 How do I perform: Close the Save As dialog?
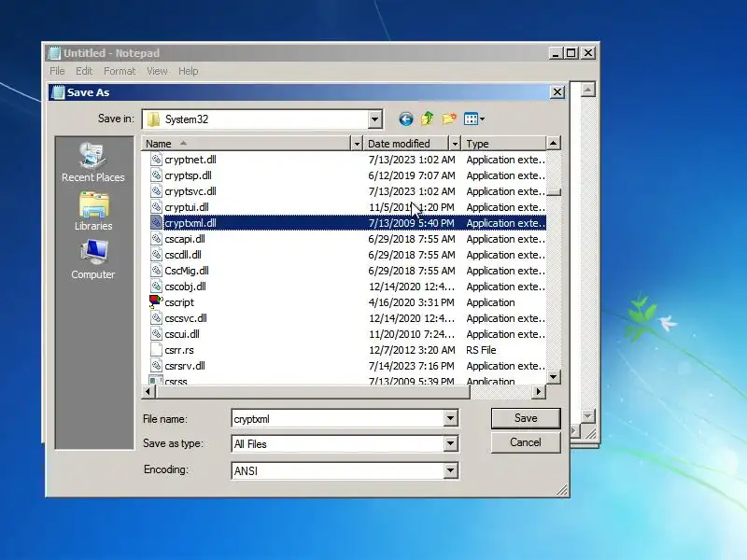coord(557,91)
